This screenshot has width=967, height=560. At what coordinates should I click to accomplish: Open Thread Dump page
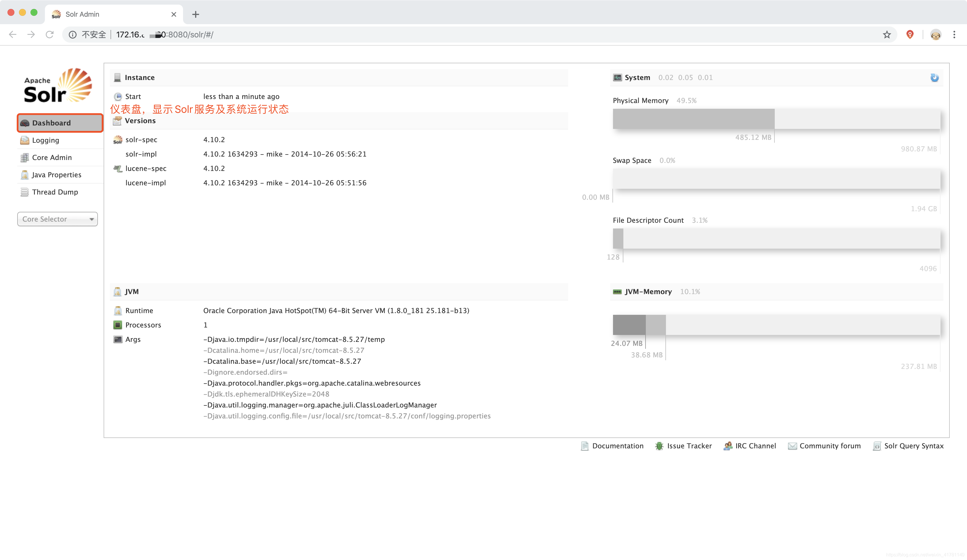(60, 192)
